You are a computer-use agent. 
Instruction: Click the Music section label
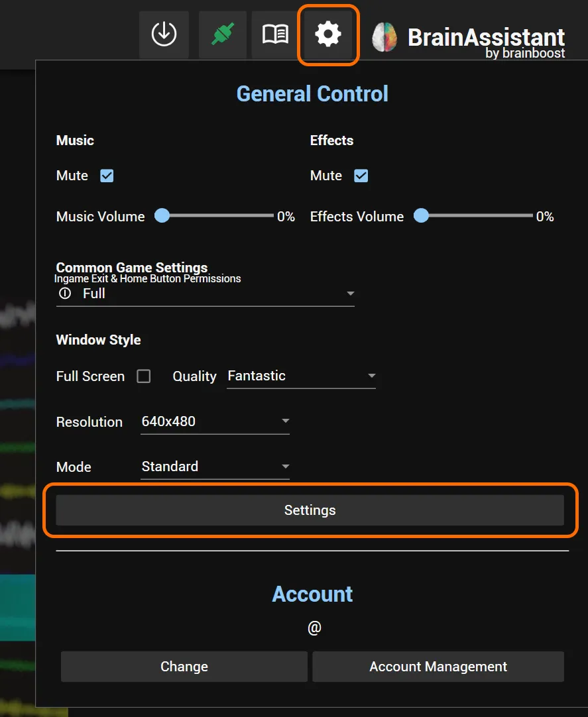pyautogui.click(x=75, y=140)
